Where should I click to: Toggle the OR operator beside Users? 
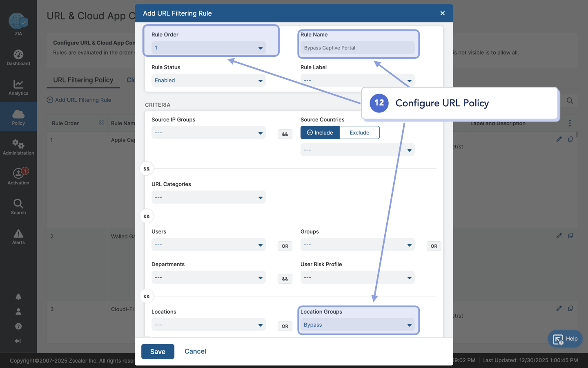(285, 246)
